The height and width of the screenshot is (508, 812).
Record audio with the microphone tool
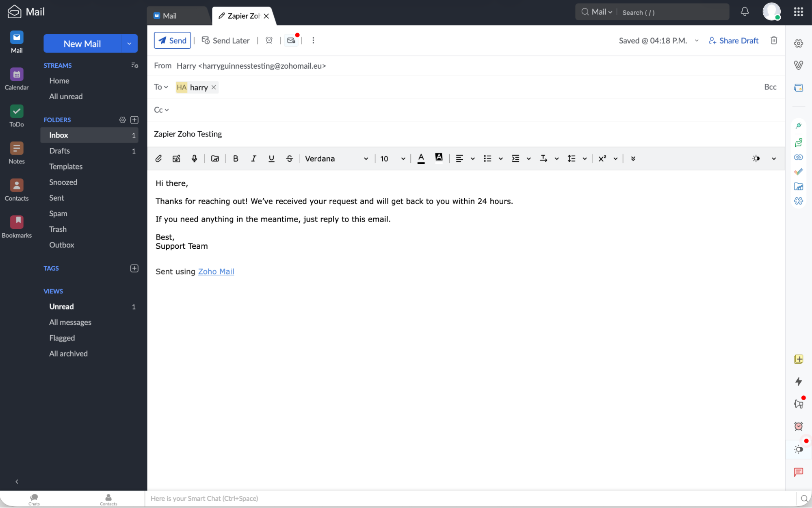point(195,158)
